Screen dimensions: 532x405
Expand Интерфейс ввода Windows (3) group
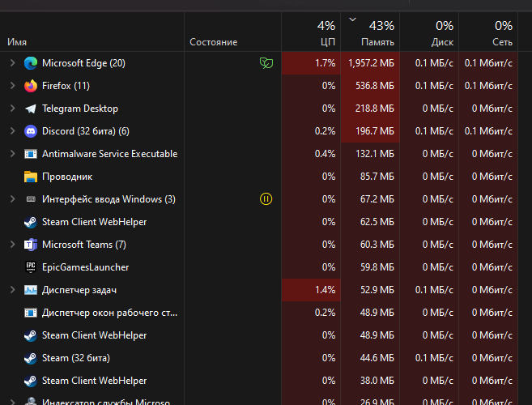click(13, 199)
